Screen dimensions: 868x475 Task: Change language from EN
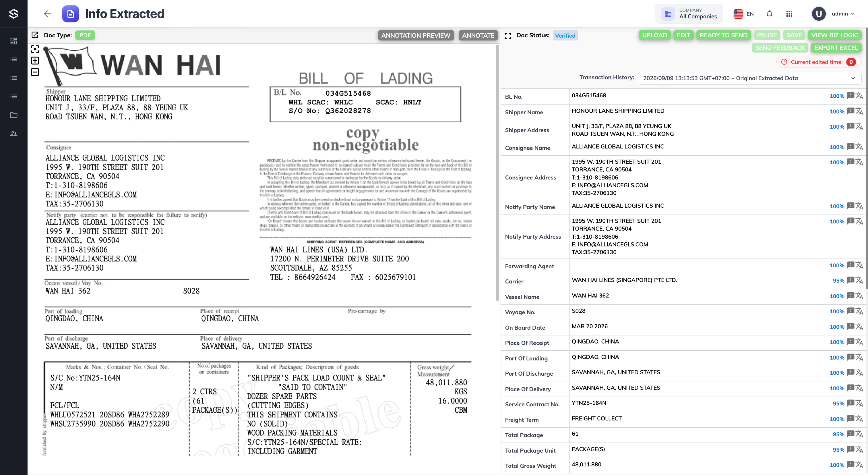coord(744,14)
